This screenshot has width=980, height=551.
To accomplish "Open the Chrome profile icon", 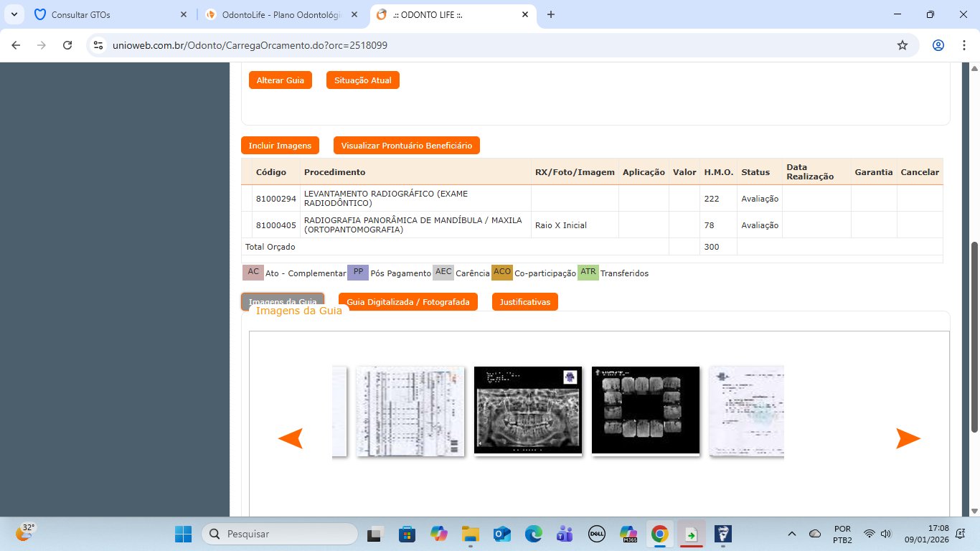I will click(x=938, y=45).
